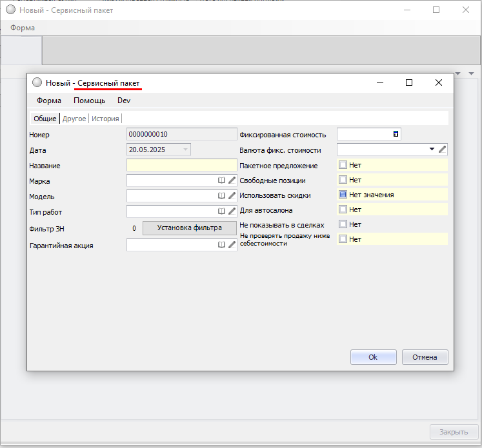The width and height of the screenshot is (482, 448).
Task: Open the Дата date picker dropdown
Action: point(186,150)
